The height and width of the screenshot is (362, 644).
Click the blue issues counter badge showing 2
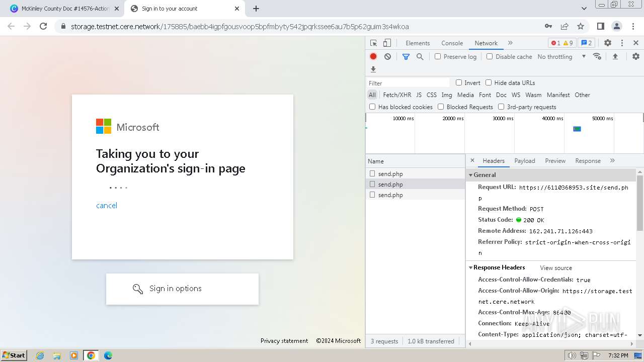(586, 43)
